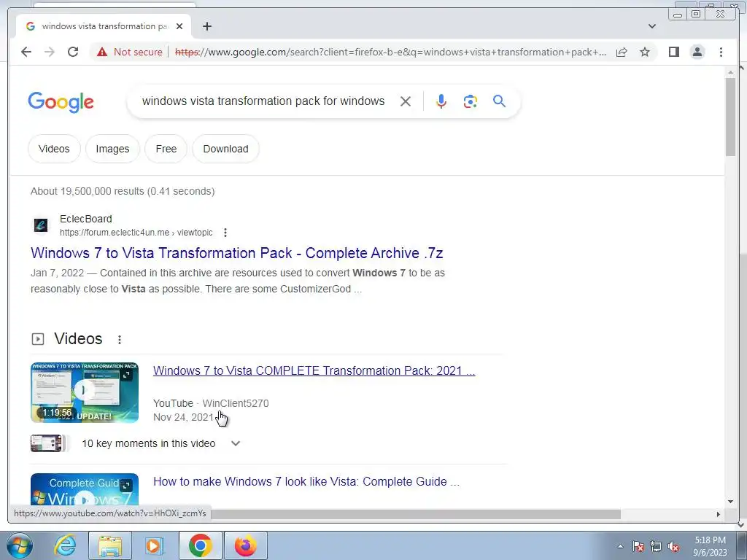Click the Chrome taskbar button
Viewport: 747px width, 560px height.
pos(200,545)
